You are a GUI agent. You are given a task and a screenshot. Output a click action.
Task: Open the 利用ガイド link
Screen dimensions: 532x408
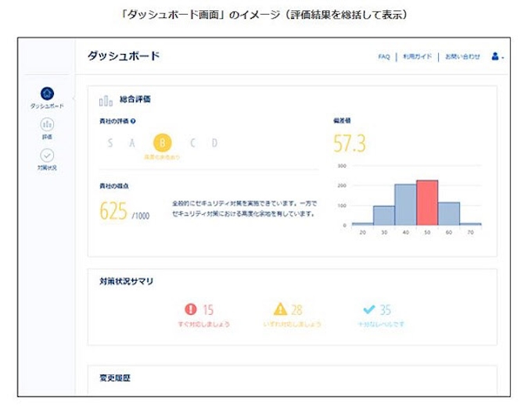(417, 56)
